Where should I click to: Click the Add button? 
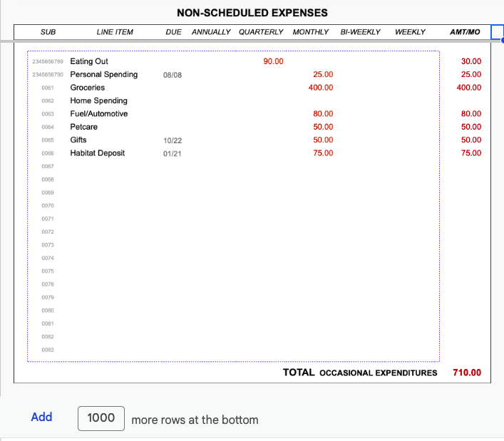(x=41, y=417)
